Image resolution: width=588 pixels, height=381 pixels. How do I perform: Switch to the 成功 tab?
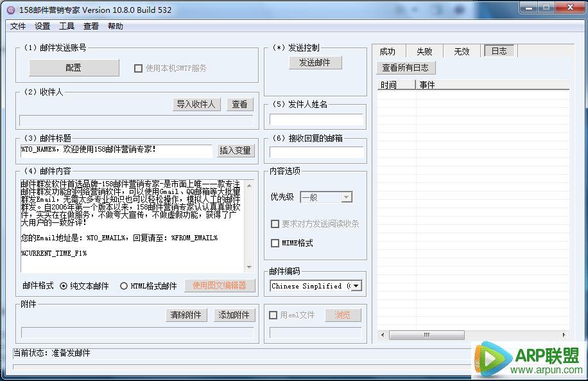(x=387, y=51)
